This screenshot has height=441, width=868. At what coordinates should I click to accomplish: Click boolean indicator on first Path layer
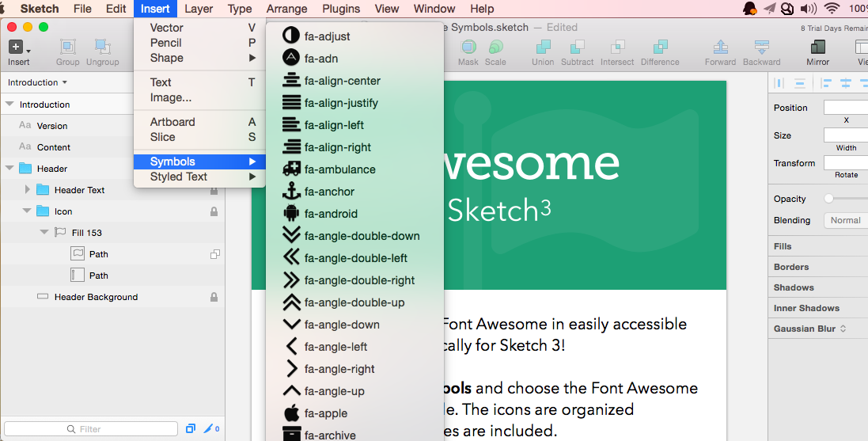click(214, 254)
